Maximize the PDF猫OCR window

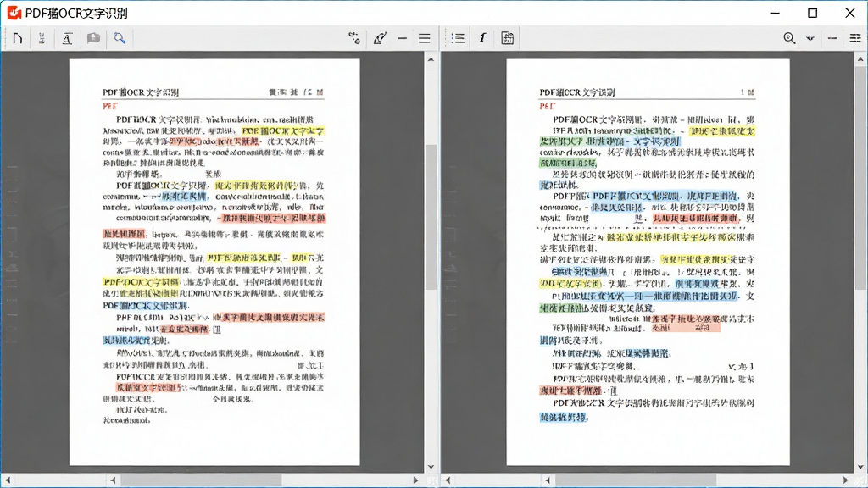(x=813, y=13)
